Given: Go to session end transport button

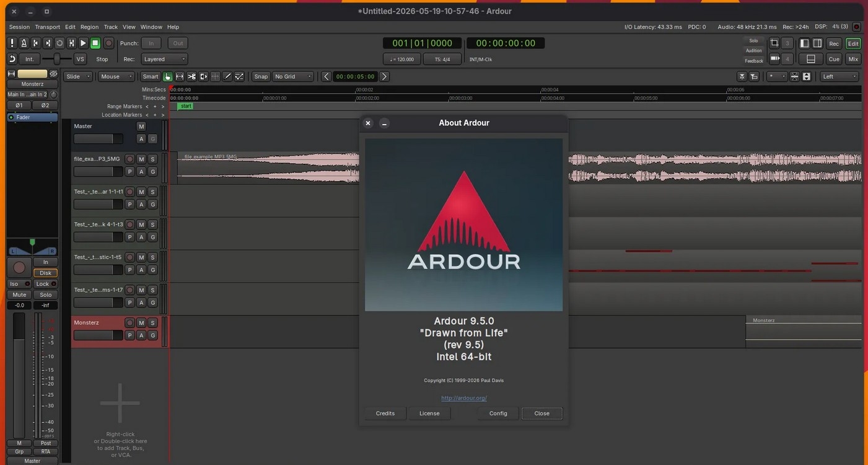Looking at the screenshot, I should tap(48, 43).
